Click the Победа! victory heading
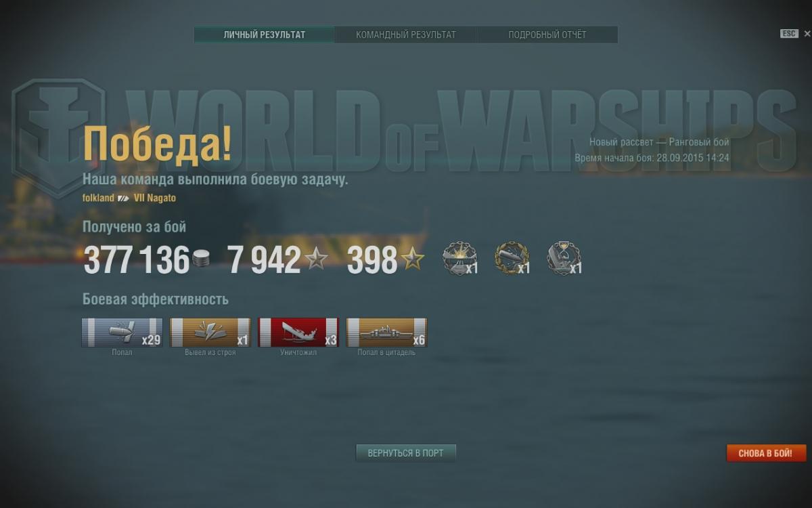Screen dimensions: 812x508 [x=157, y=144]
